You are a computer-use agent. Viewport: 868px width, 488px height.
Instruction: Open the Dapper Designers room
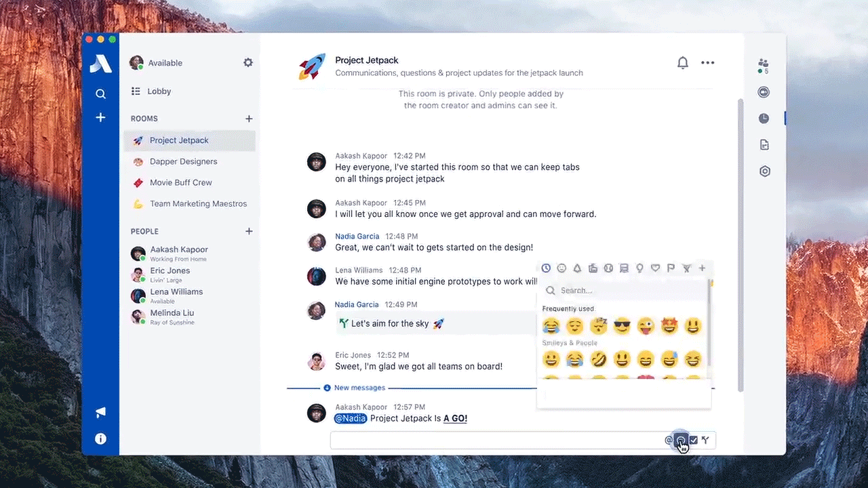click(x=189, y=161)
